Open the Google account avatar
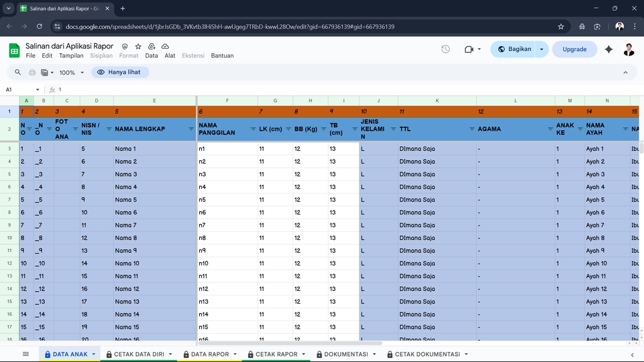 coord(629,49)
